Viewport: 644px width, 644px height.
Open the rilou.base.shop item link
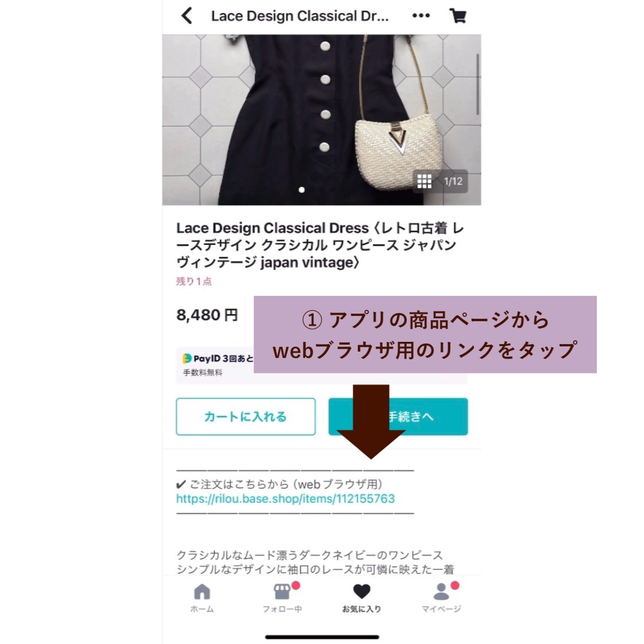click(x=286, y=499)
